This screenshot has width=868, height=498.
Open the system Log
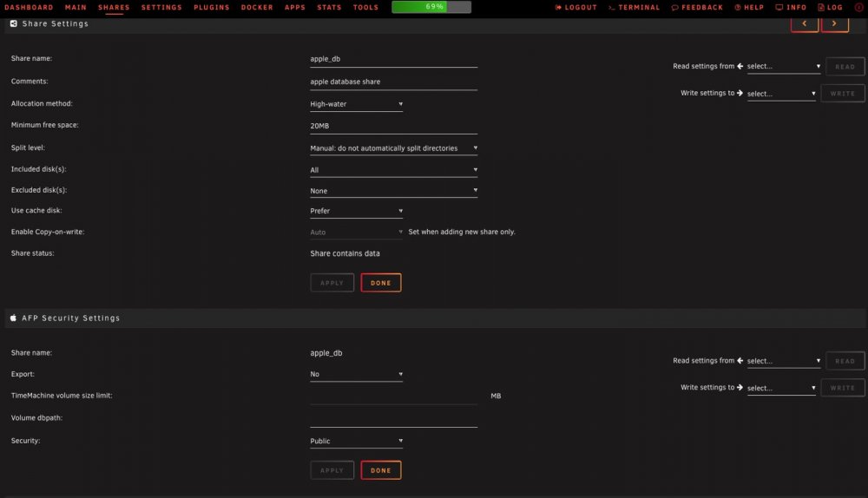(x=831, y=7)
